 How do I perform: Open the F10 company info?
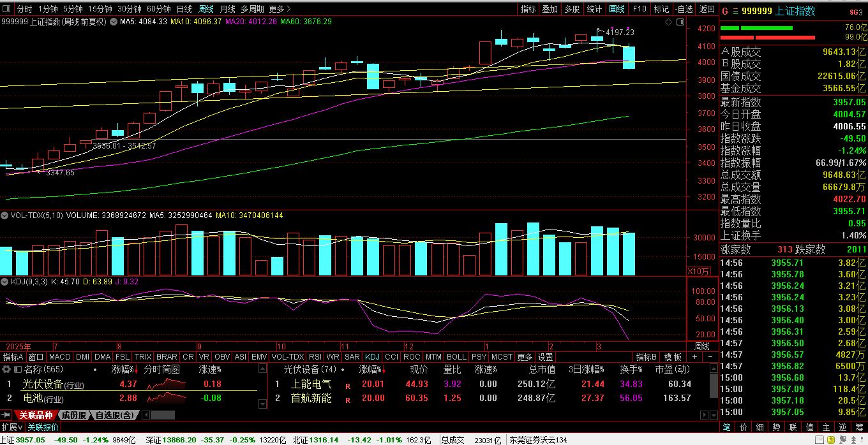click(x=640, y=9)
